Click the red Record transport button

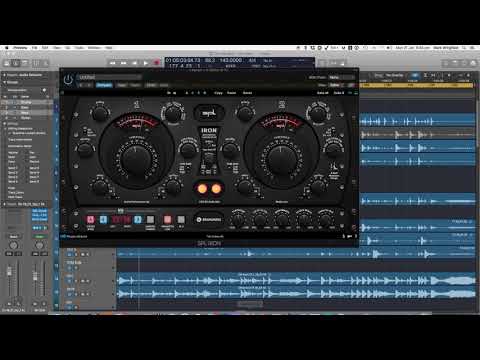(x=157, y=63)
